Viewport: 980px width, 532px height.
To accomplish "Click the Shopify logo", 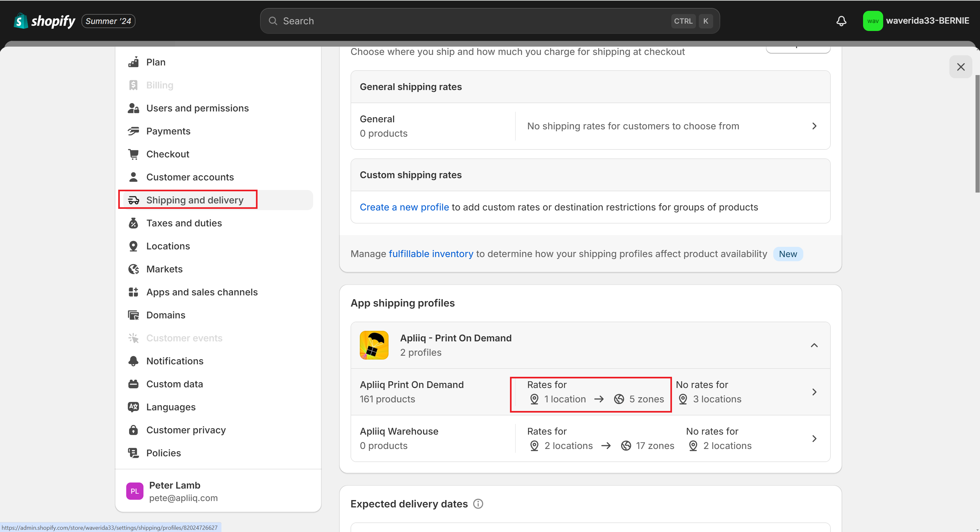I will pyautogui.click(x=44, y=21).
